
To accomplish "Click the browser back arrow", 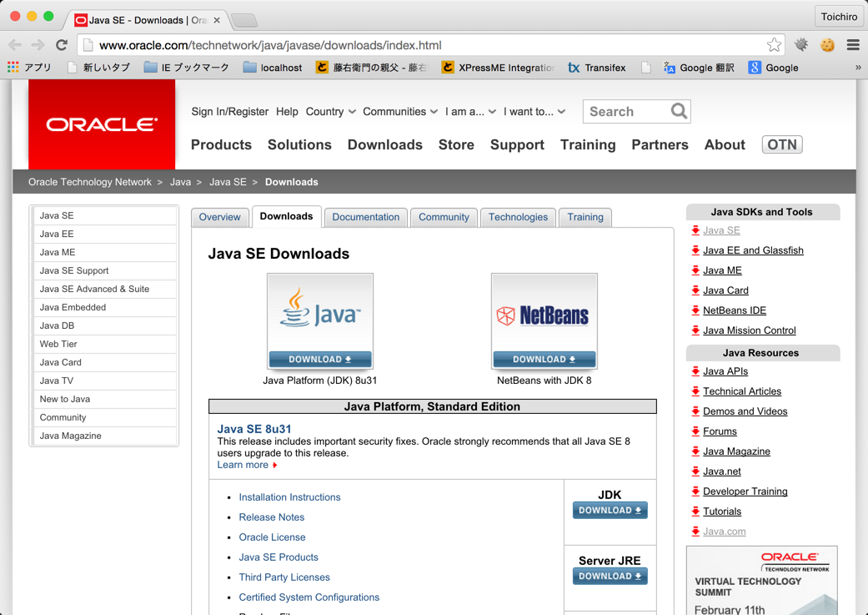I will tap(16, 45).
